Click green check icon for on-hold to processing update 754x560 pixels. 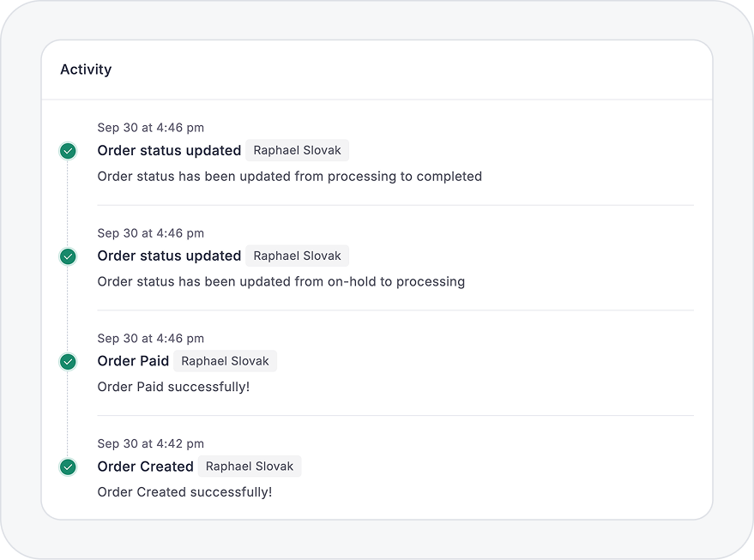(x=68, y=256)
